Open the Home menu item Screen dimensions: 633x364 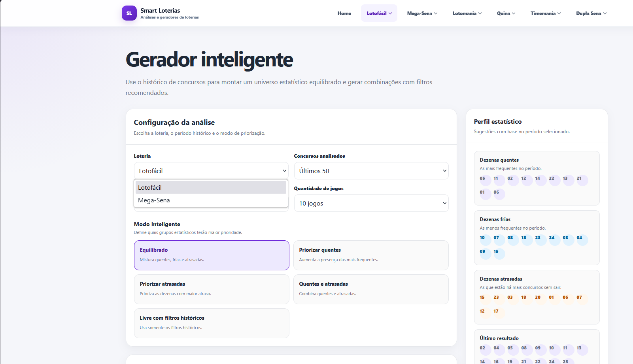tap(344, 13)
